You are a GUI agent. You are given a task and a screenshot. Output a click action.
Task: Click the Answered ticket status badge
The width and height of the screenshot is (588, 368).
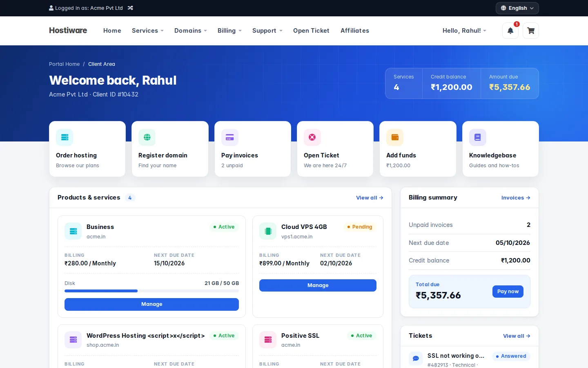[511, 356]
